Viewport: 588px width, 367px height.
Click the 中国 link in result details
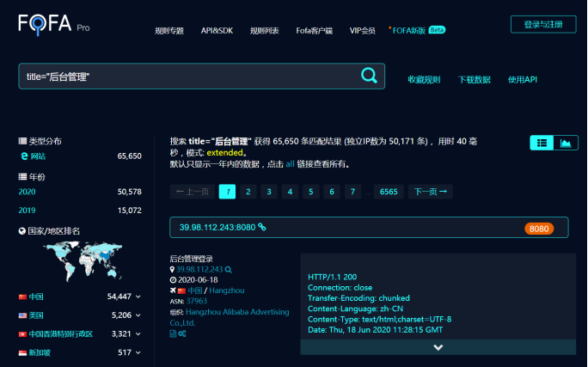(194, 291)
